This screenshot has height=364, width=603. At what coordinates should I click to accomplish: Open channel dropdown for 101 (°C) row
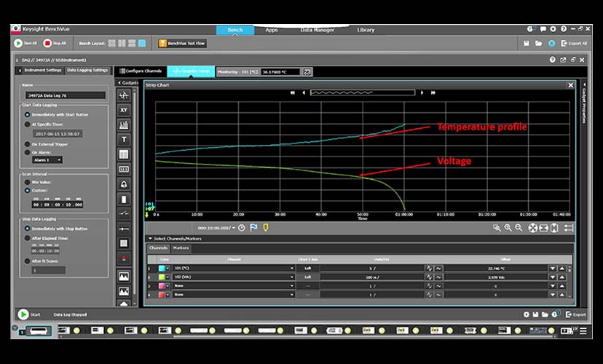[292, 269]
